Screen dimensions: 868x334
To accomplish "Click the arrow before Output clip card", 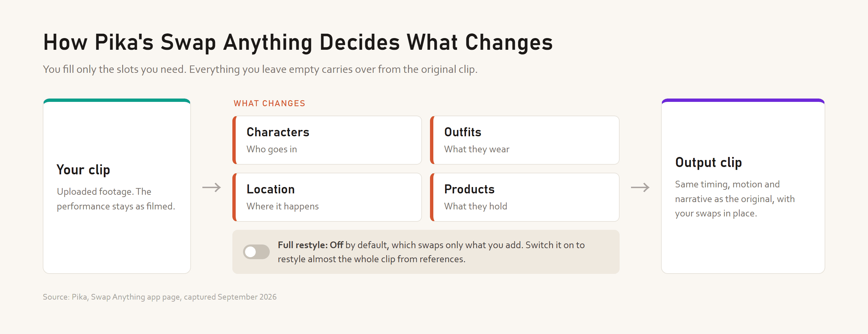I will click(640, 187).
